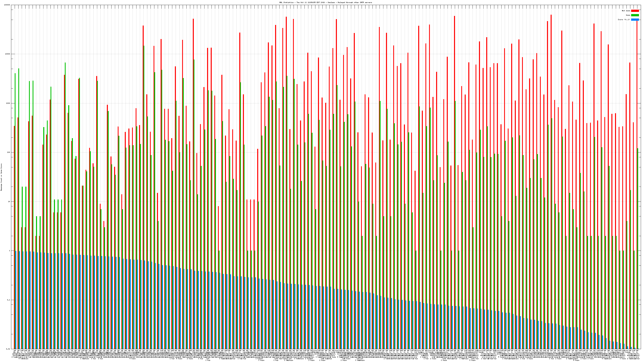Click the 10000 y-axis tick label
The image size is (644, 362).
8,54
